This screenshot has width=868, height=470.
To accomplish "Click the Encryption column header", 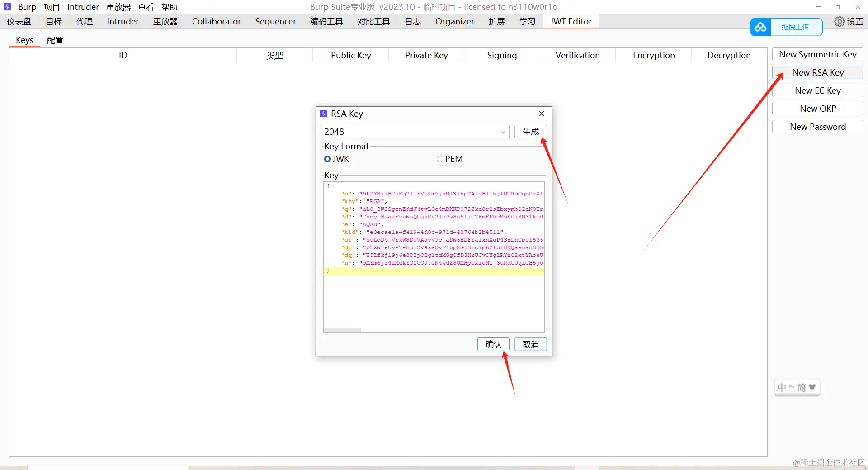I will pos(654,55).
